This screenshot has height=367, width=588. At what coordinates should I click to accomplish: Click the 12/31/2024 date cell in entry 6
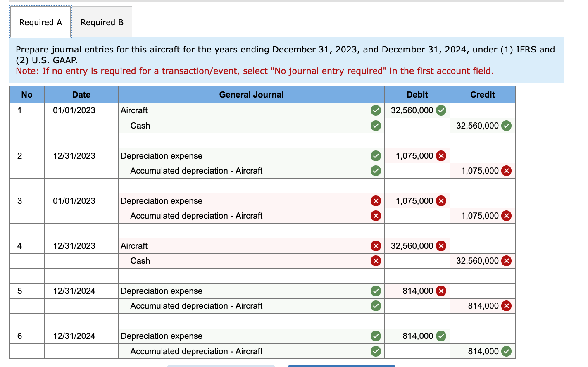pyautogui.click(x=81, y=336)
